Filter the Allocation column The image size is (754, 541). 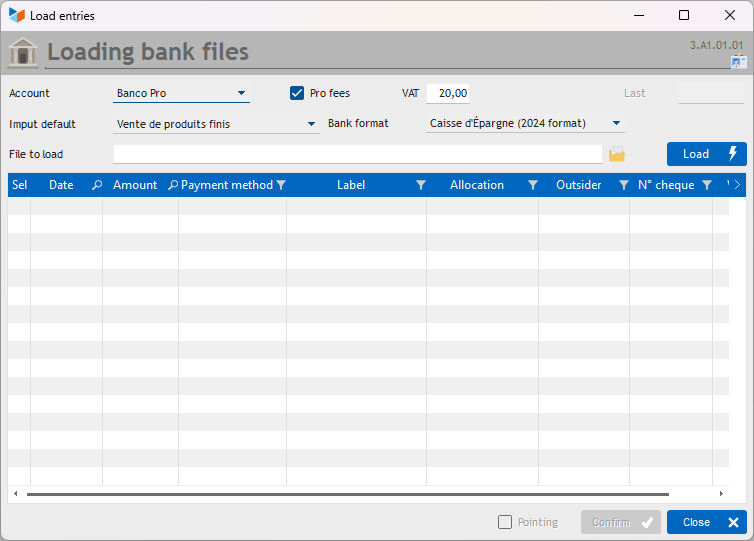point(533,185)
